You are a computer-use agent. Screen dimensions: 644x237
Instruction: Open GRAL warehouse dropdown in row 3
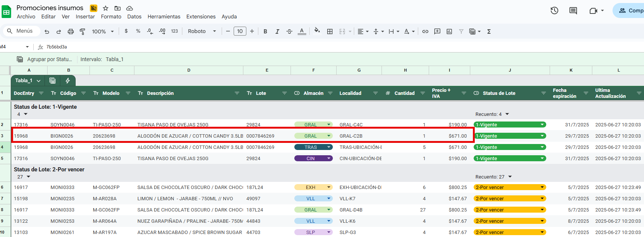[329, 136]
